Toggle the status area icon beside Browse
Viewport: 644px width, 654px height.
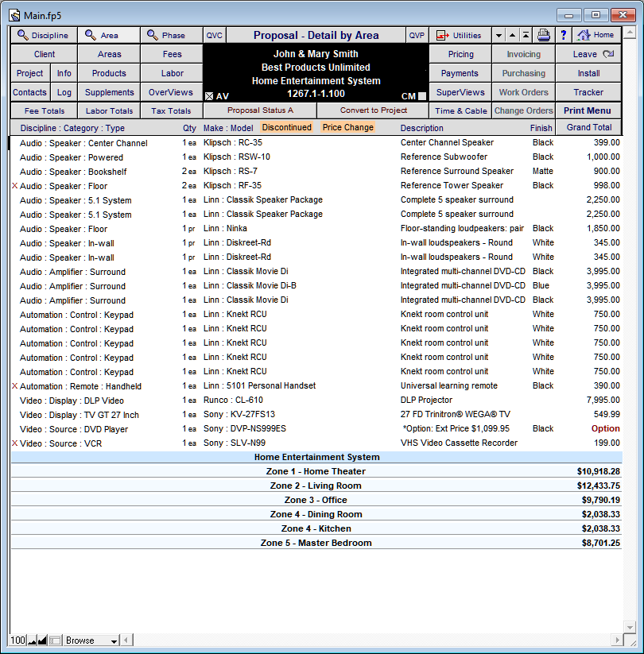coord(55,640)
